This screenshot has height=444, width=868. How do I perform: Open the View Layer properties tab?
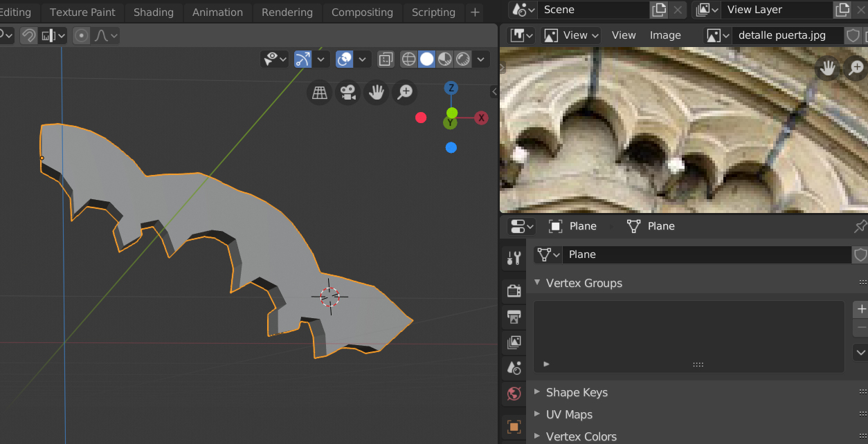(x=514, y=342)
